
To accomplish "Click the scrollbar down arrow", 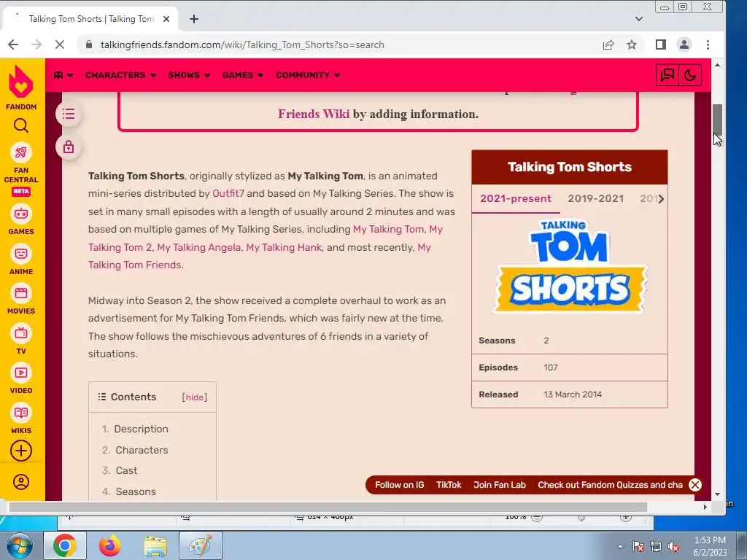I will coord(718,494).
